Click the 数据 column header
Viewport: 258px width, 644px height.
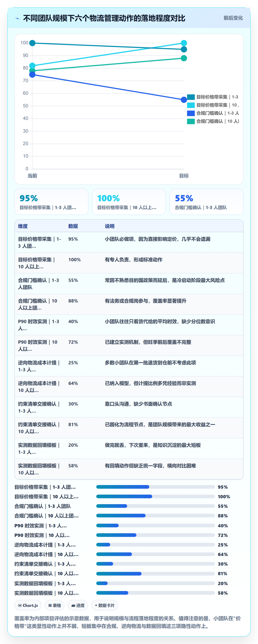(x=73, y=226)
